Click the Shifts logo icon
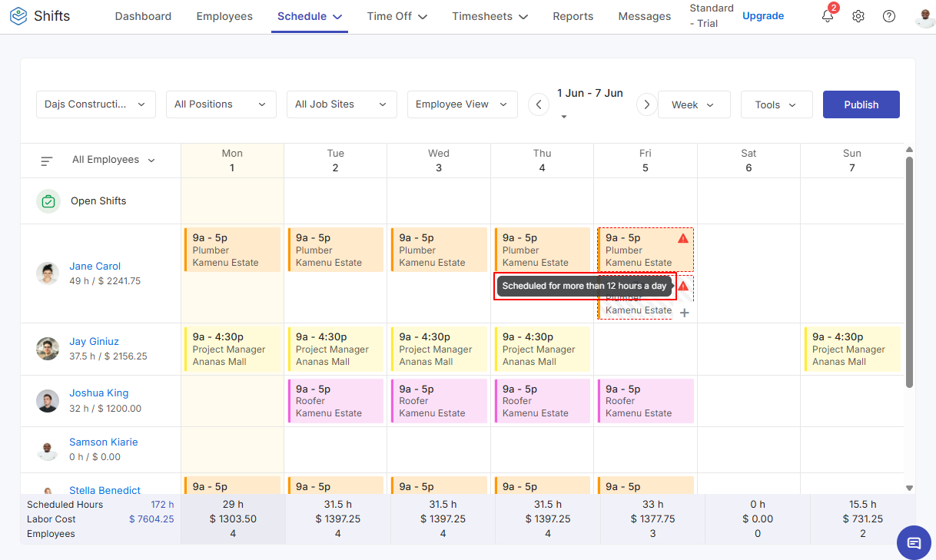 pyautogui.click(x=18, y=16)
